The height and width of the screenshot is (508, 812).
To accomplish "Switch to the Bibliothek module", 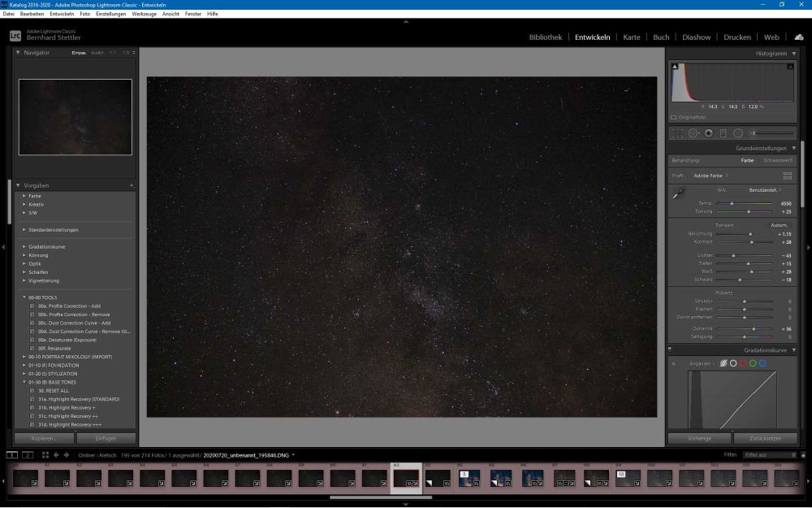I will pyautogui.click(x=544, y=37).
